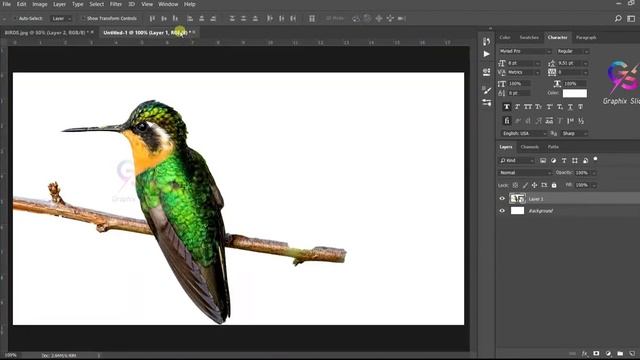Image resolution: width=640 pixels, height=360 pixels.
Task: Switch to the Channels panel tab
Action: (529, 147)
